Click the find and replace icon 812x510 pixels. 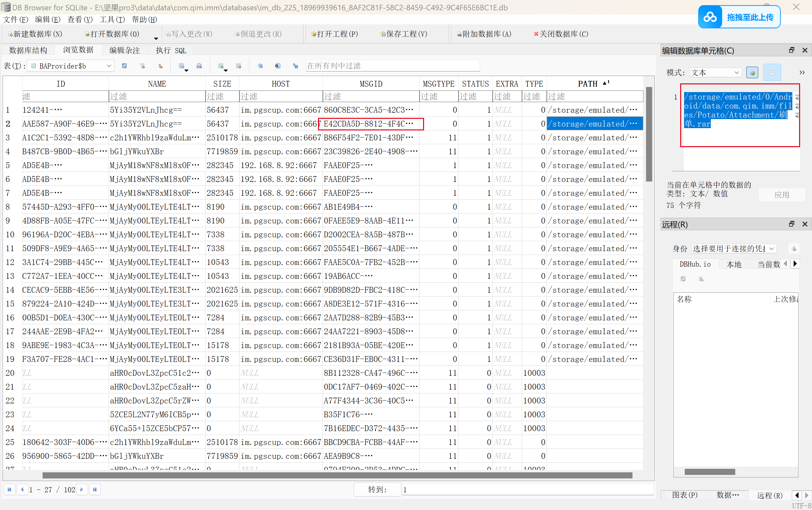click(x=295, y=66)
